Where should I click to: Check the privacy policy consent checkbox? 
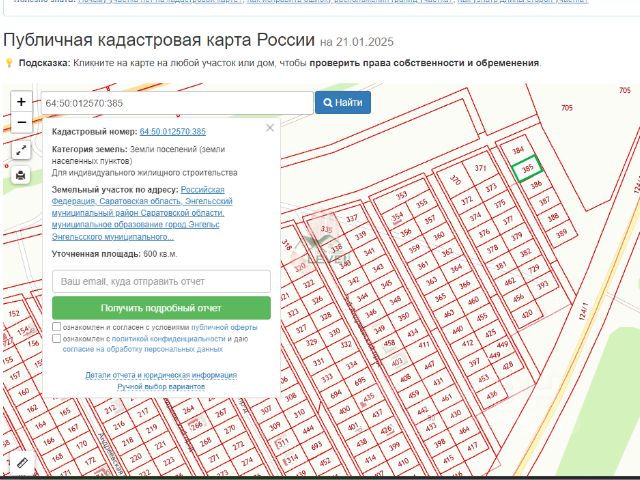coord(57,338)
